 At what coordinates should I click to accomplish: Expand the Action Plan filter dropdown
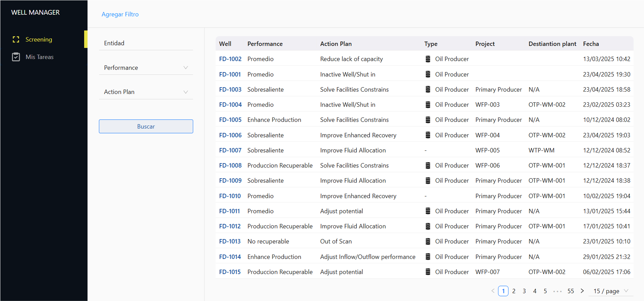tap(146, 92)
